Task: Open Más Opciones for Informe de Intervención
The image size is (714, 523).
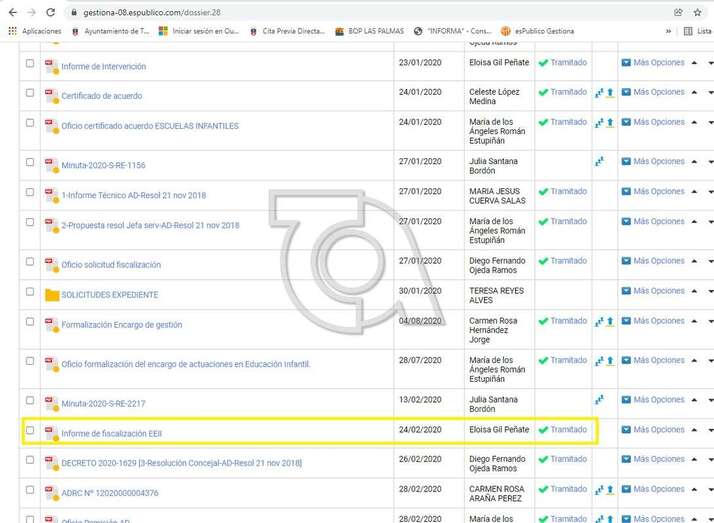Action: [x=653, y=63]
